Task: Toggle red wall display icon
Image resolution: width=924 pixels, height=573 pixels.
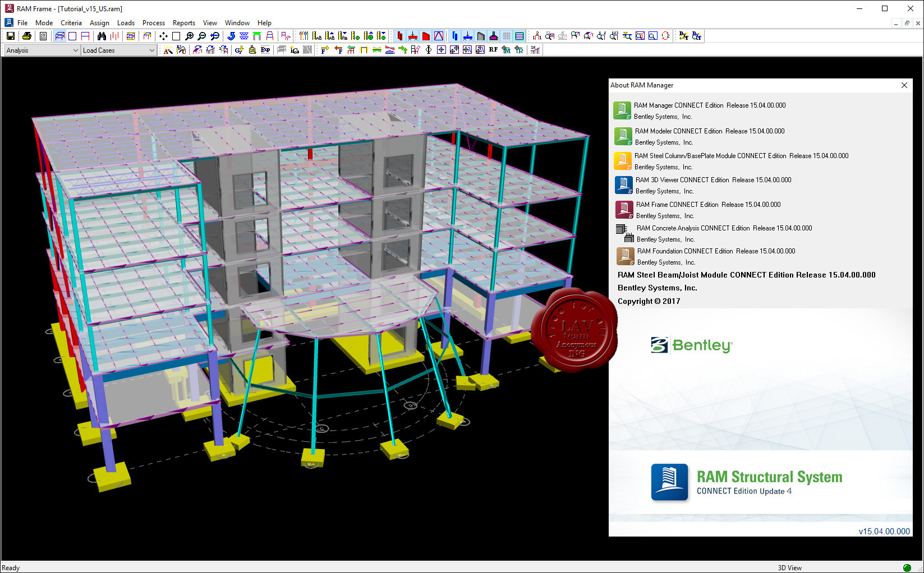Action: [426, 36]
